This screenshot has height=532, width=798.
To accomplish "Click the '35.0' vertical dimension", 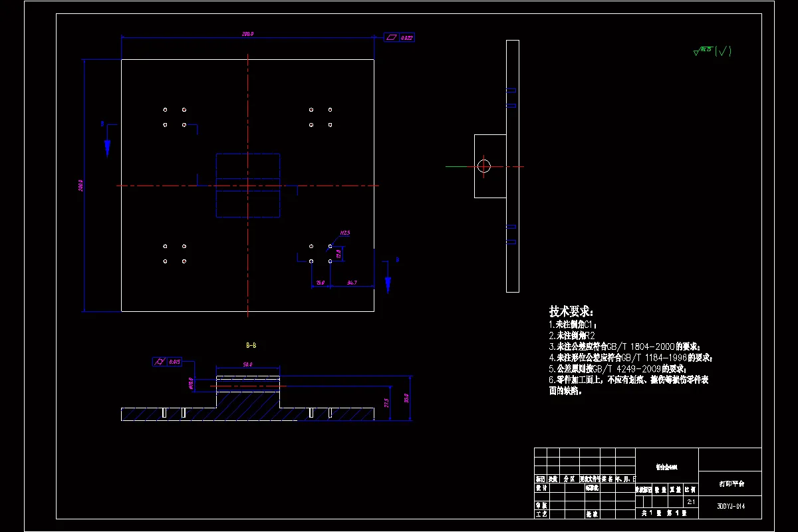I will 408,398.
